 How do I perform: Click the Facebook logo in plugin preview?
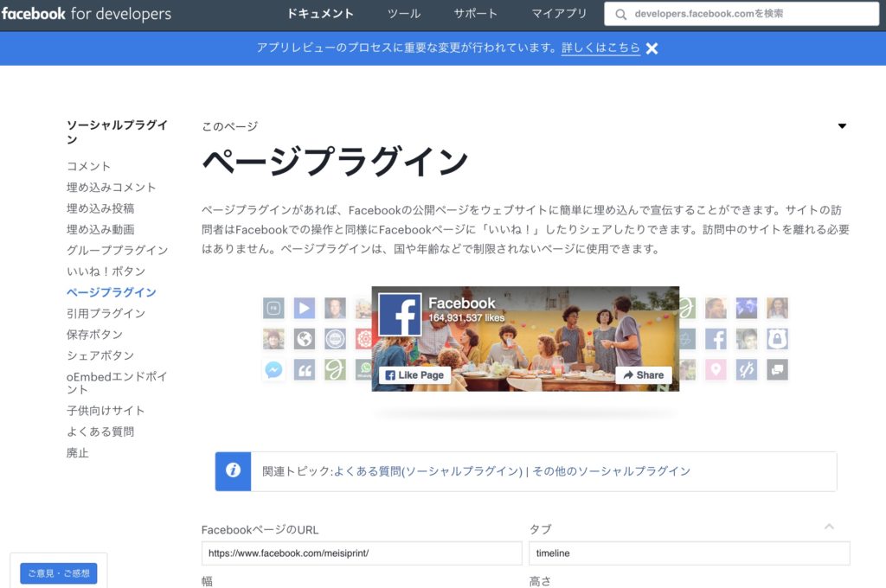400,315
